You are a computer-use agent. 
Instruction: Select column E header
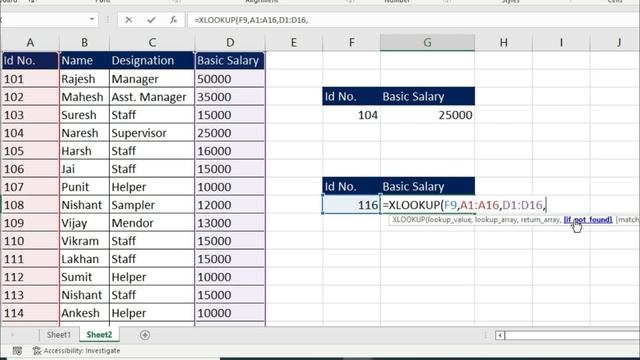(293, 42)
